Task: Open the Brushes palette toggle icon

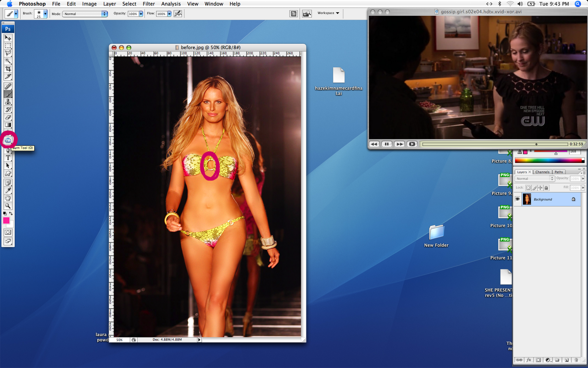Action: [294, 14]
